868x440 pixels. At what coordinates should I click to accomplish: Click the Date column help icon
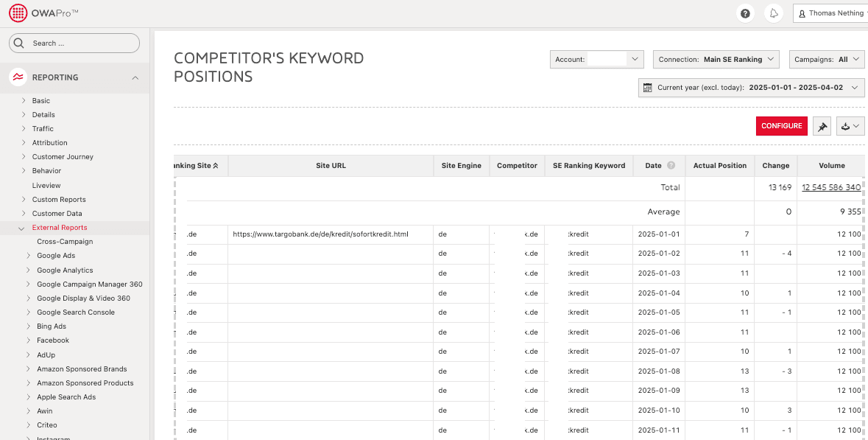(671, 166)
